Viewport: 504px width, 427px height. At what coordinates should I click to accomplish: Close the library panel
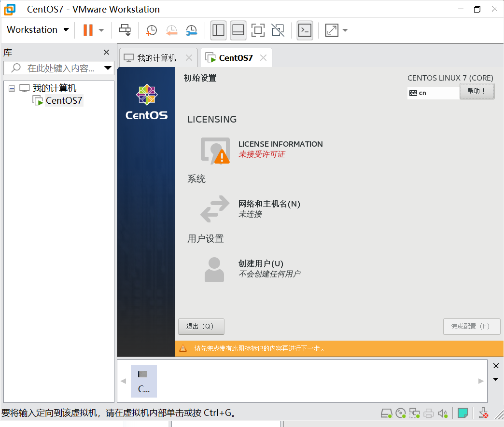106,52
